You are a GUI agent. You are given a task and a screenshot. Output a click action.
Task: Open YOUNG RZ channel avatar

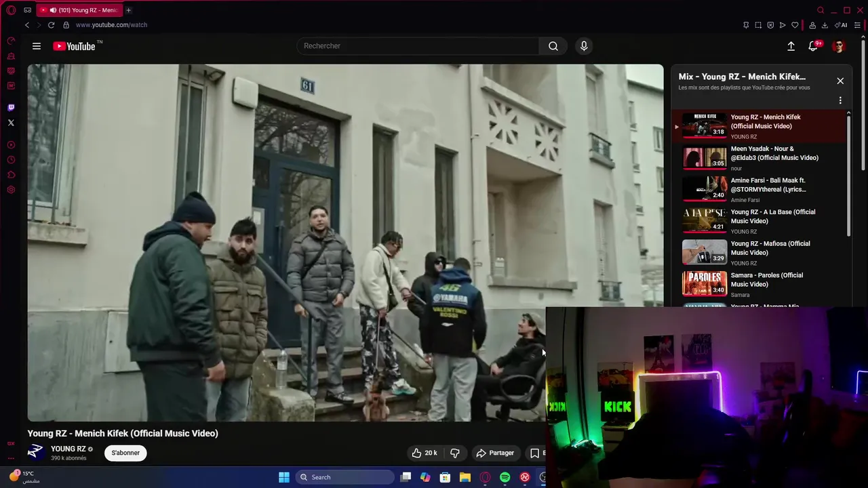click(x=35, y=452)
